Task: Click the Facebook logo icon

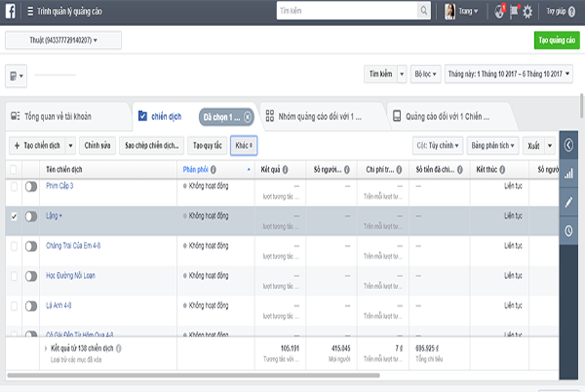Action: point(10,11)
